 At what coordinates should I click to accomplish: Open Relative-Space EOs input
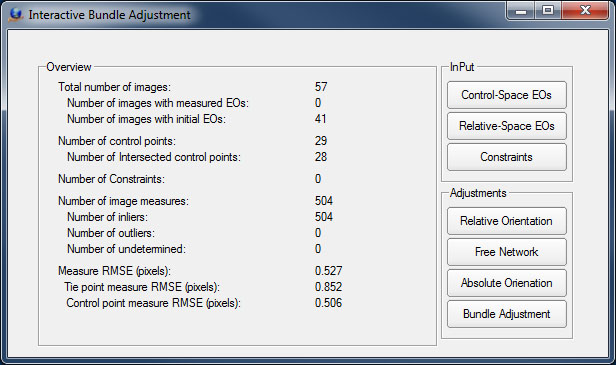[x=506, y=126]
